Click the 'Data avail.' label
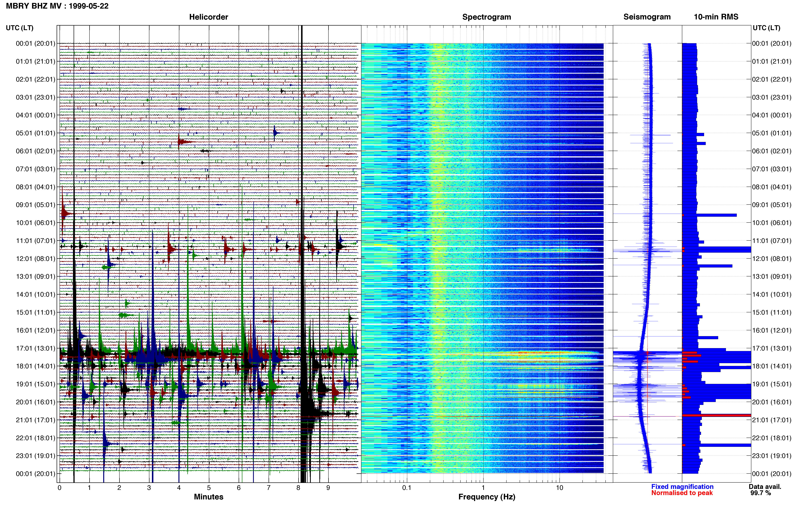This screenshot has height=508, width=812. (765, 486)
